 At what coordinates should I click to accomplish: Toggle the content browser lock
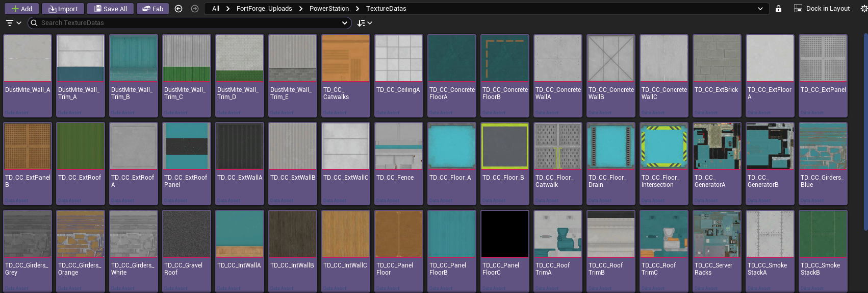778,9
